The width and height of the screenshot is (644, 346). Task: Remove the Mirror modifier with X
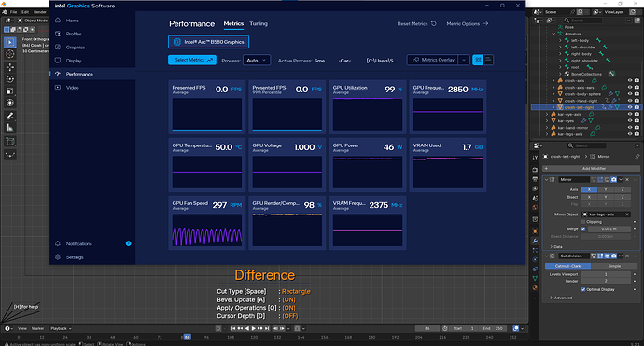coord(627,179)
